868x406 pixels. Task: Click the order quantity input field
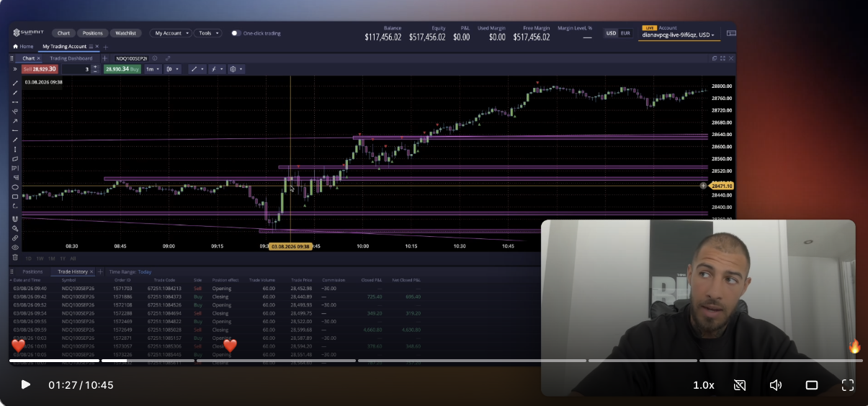[76, 69]
